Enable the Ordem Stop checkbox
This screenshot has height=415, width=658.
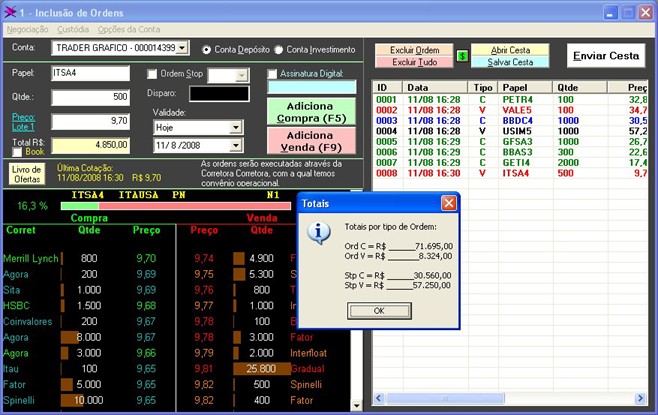[x=152, y=74]
